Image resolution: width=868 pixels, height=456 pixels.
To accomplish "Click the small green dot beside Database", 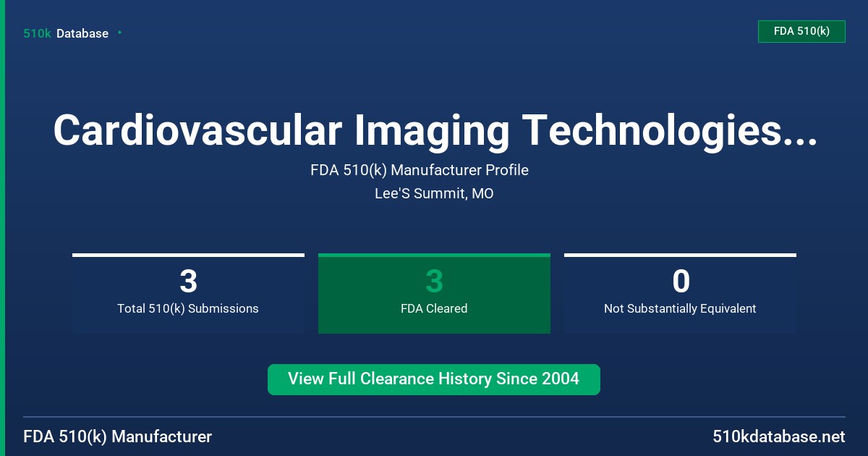I will pyautogui.click(x=119, y=33).
